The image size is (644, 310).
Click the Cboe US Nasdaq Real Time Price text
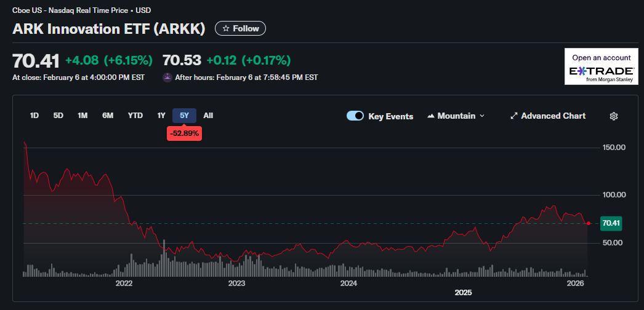click(x=81, y=10)
